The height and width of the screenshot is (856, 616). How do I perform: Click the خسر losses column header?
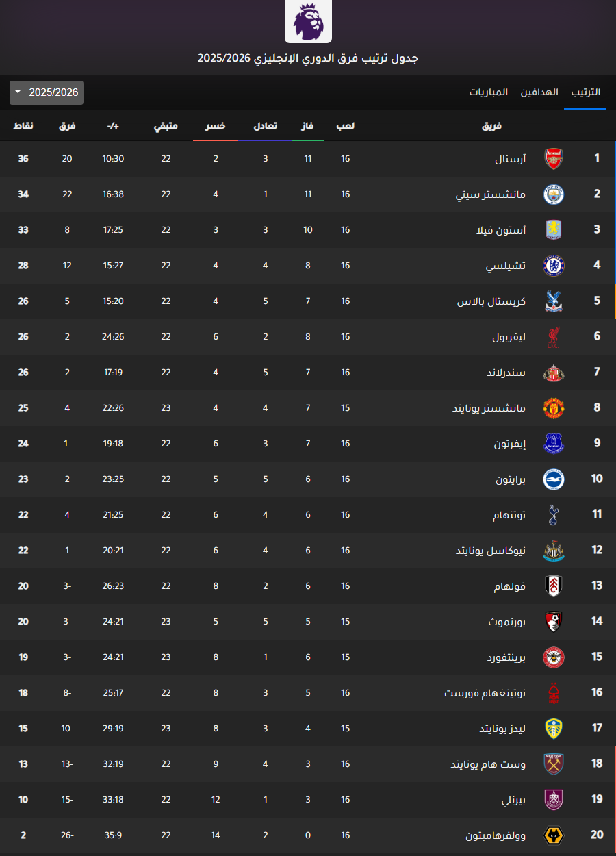[216, 126]
